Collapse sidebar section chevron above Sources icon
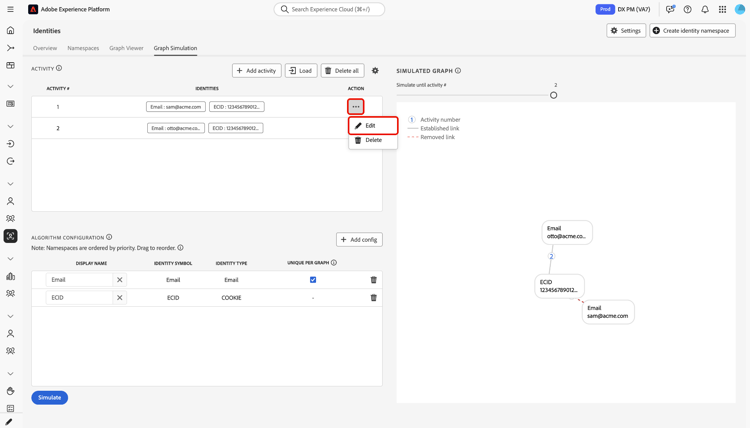This screenshot has width=750, height=428. click(10, 127)
